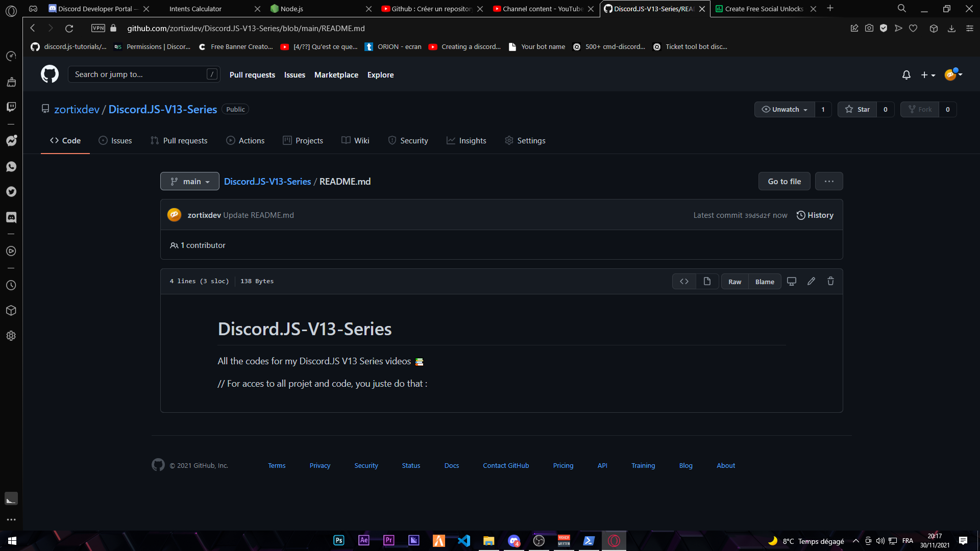The image size is (980, 551).
Task: Open the volume control from the system tray
Action: pos(881,541)
